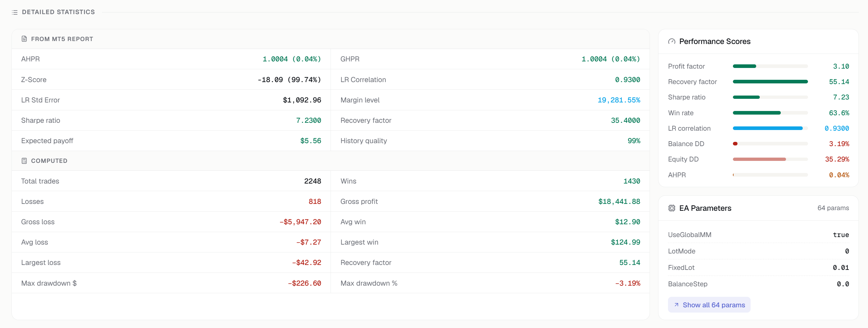The width and height of the screenshot is (868, 328).
Task: Click the Profit factor score bar
Action: pos(770,66)
